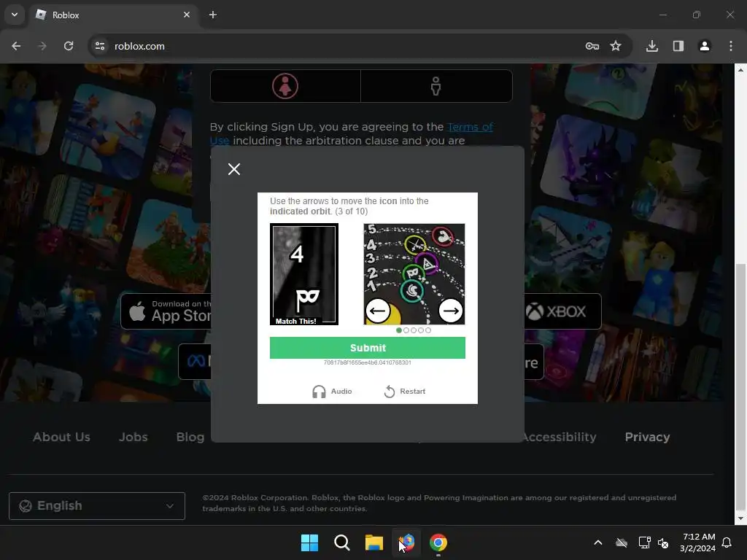Select the male gender icon

click(436, 86)
